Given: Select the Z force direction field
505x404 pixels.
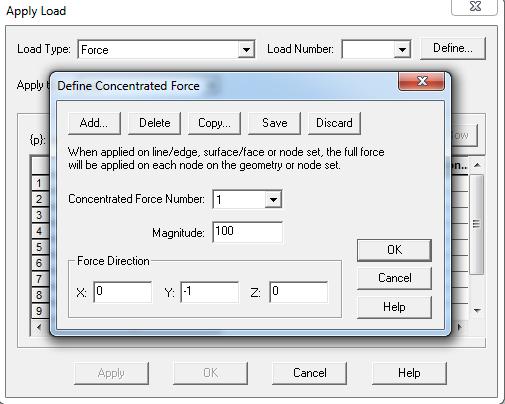Looking at the screenshot, I should click(x=299, y=292).
